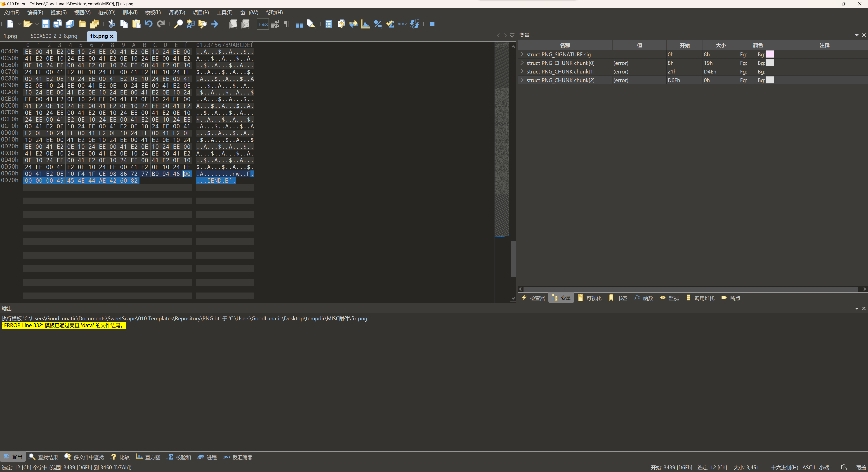The width and height of the screenshot is (868, 472).
Task: Switch to 检查器 inspector tab
Action: click(x=533, y=298)
